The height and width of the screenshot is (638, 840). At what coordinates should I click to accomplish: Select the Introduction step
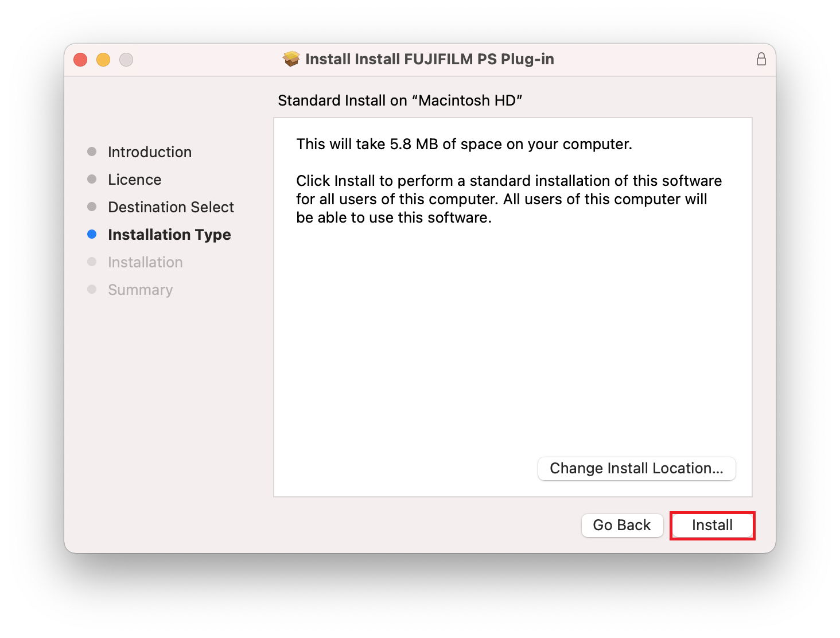150,152
